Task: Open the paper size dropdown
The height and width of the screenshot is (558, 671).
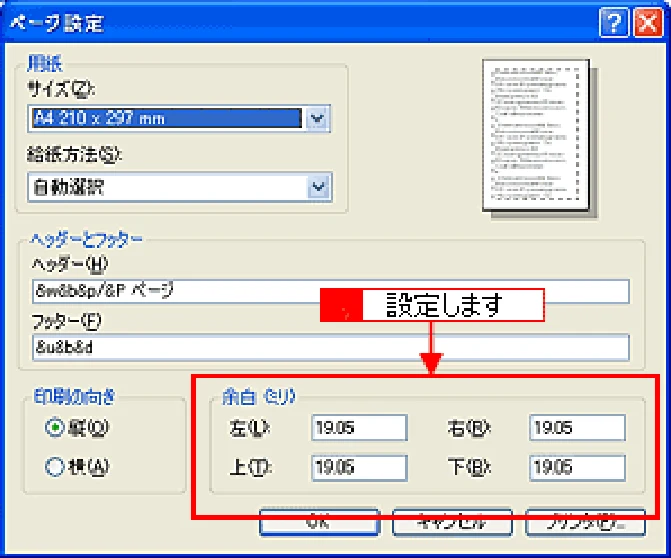Action: pos(317,118)
